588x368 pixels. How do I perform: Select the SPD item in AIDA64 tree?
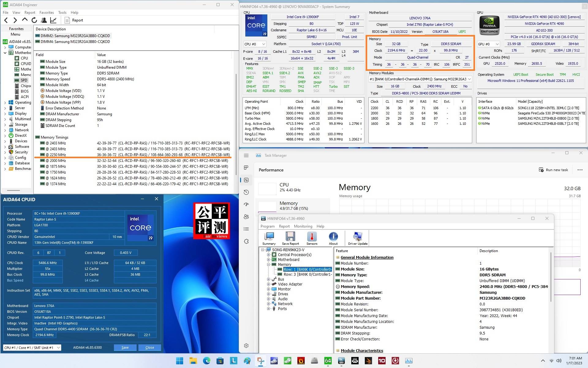tap(24, 80)
